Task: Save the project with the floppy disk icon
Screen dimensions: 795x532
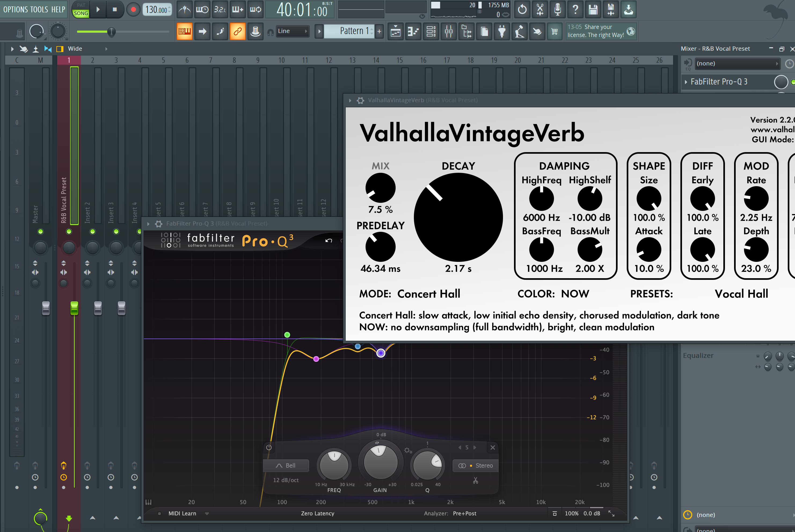Action: [x=593, y=9]
